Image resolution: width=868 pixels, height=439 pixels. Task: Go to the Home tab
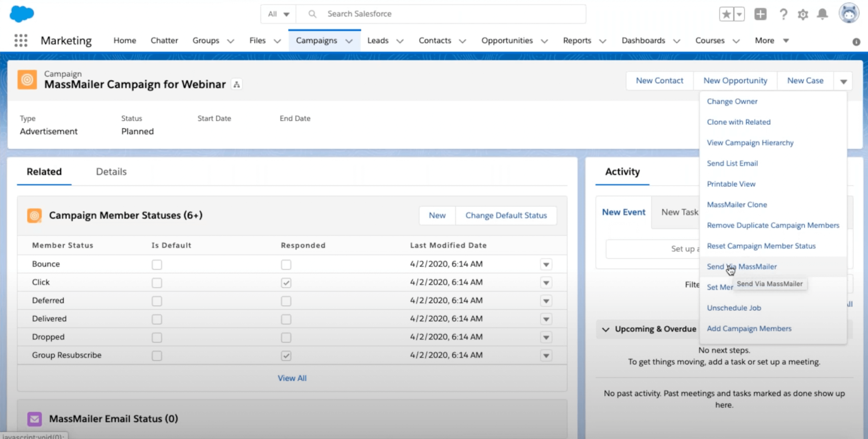tap(125, 40)
